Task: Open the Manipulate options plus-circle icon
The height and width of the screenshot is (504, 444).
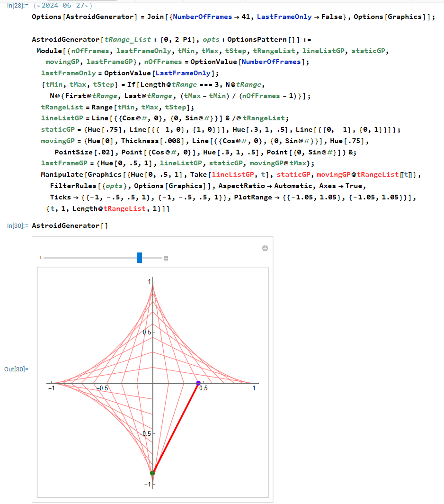Action: click(x=265, y=248)
